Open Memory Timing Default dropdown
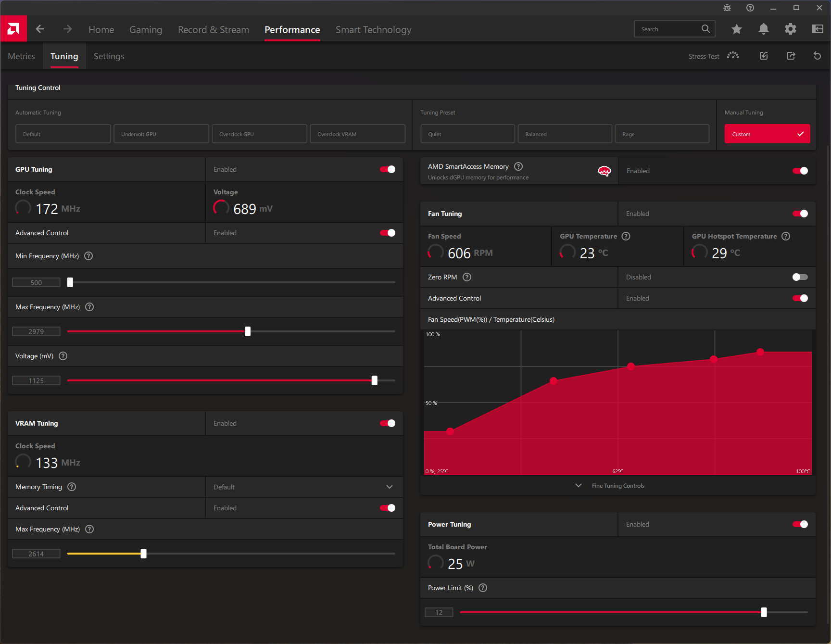Viewport: 831px width, 644px height. [304, 487]
